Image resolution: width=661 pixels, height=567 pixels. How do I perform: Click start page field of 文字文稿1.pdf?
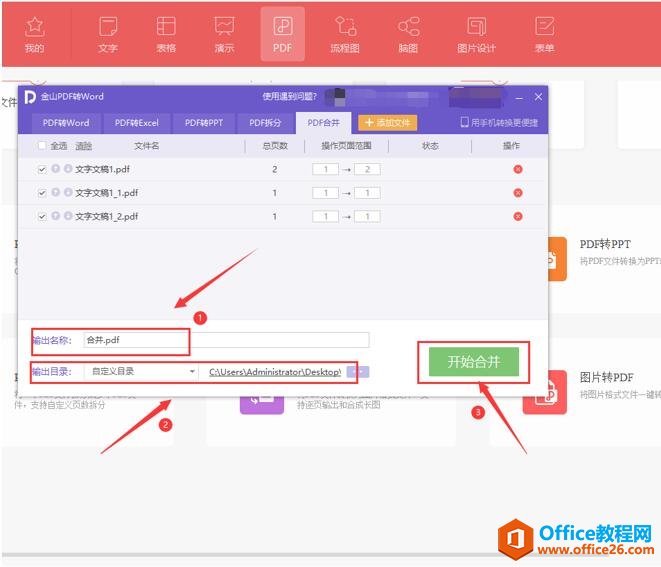(x=325, y=169)
